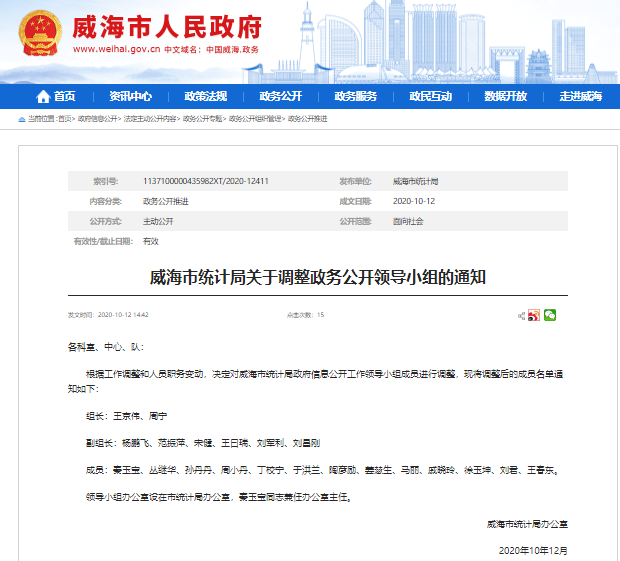This screenshot has height=561, width=620.
Task: Click 政府信息公开 in the breadcrumb
Action: (98, 119)
